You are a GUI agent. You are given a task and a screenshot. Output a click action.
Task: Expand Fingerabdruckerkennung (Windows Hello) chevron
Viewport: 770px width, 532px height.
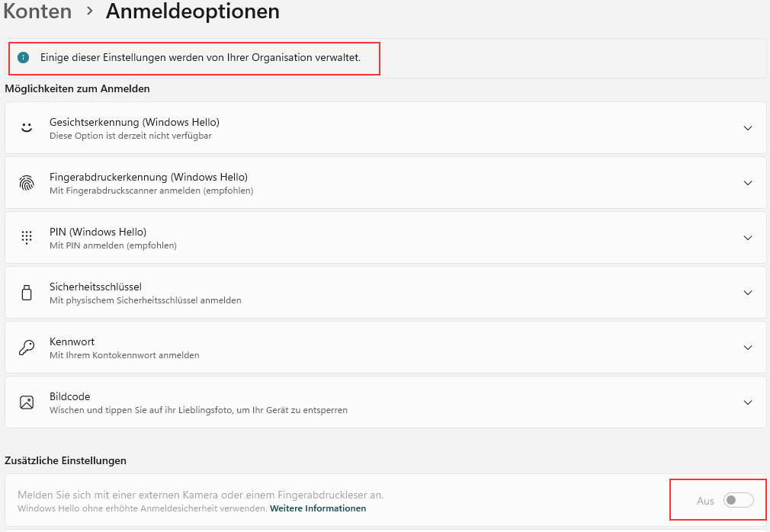748,183
